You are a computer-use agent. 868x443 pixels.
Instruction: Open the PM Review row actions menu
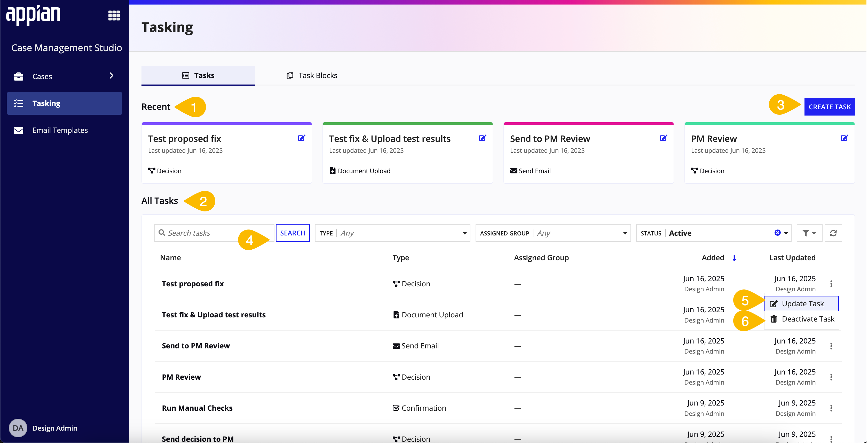(x=831, y=377)
